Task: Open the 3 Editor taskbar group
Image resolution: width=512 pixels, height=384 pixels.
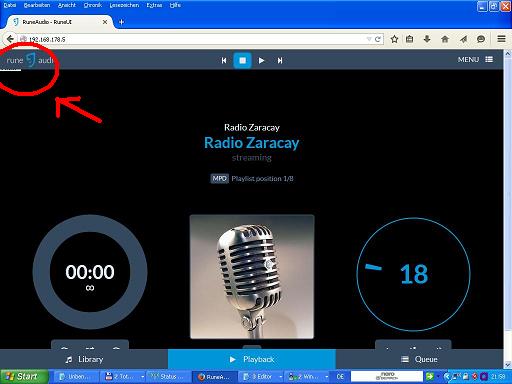Action: 261,377
